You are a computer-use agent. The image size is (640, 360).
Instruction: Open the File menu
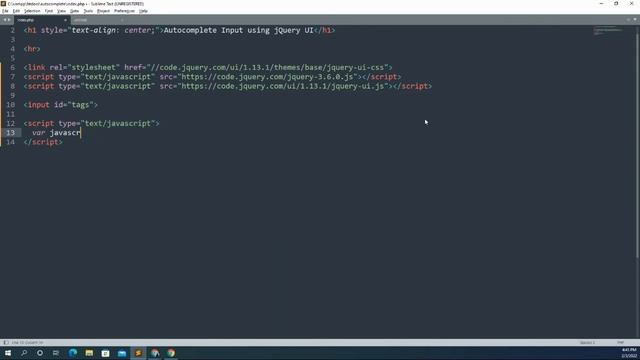[5, 11]
